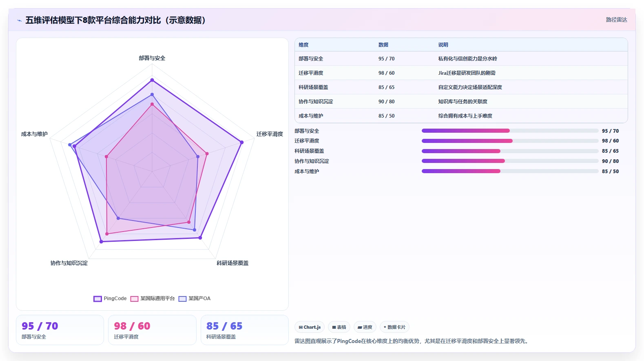This screenshot has height=361, width=644.
Task: Click the 协作与知识沉淀 progress bar
Action: [x=510, y=161]
